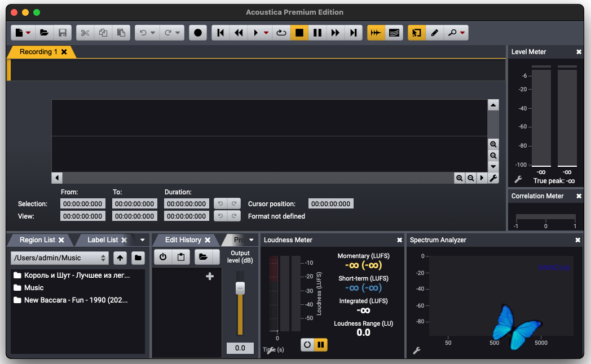Screen dimensions: 591x364
Task: Activate the selection tool
Action: [417, 33]
